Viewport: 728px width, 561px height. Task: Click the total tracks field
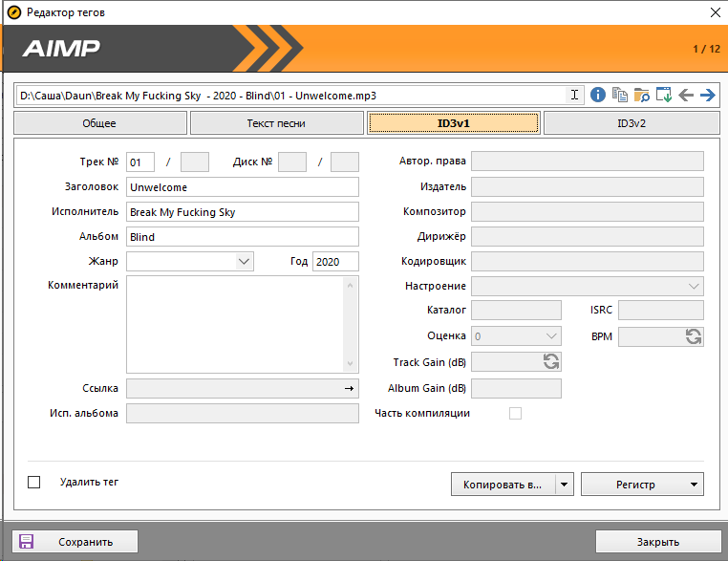(x=195, y=162)
